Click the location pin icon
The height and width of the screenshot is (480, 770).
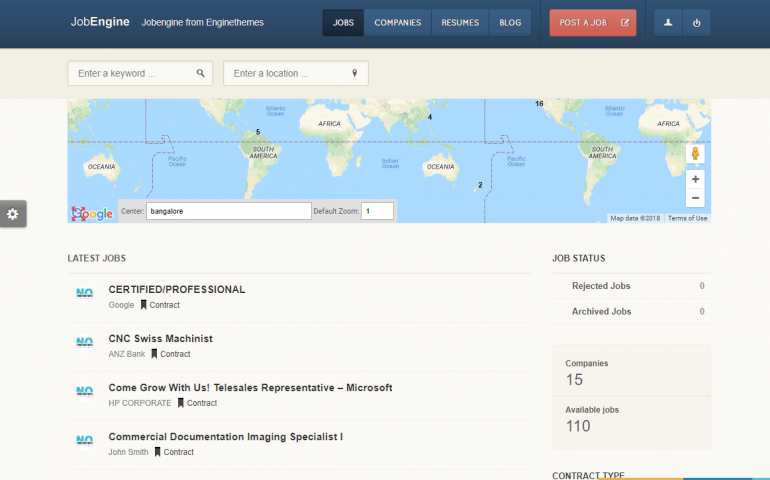coord(355,73)
